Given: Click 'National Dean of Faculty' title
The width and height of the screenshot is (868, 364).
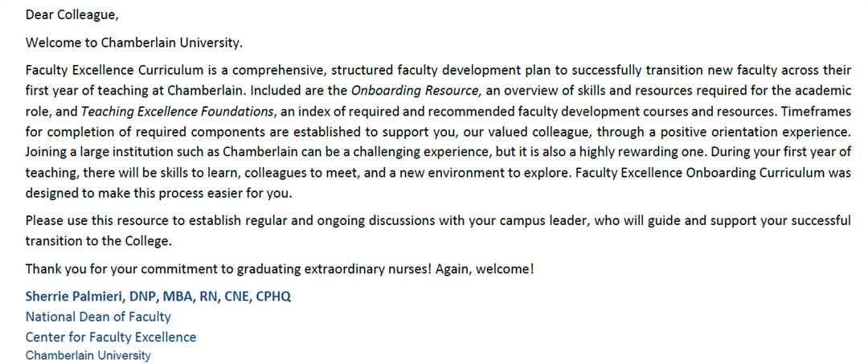Looking at the screenshot, I should (98, 317).
